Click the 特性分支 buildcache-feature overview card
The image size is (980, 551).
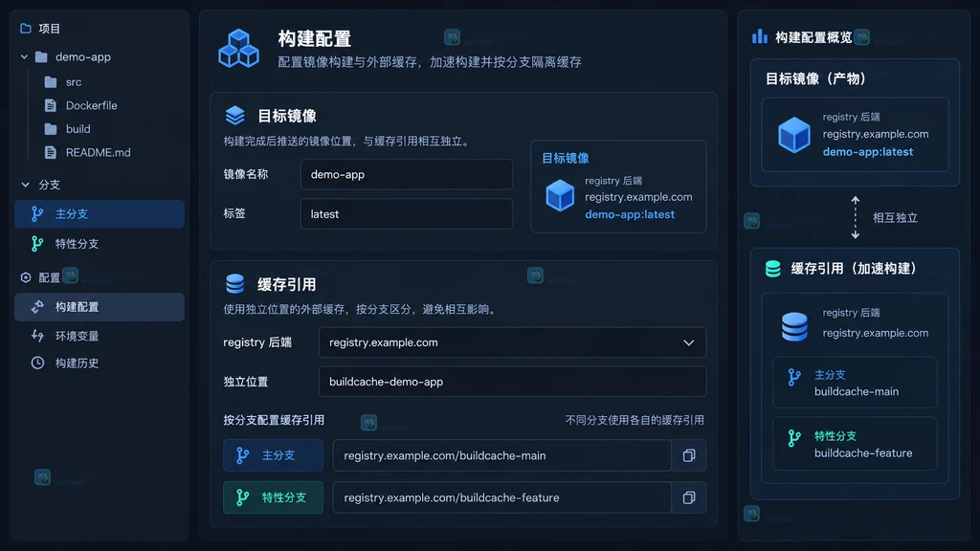click(x=855, y=444)
